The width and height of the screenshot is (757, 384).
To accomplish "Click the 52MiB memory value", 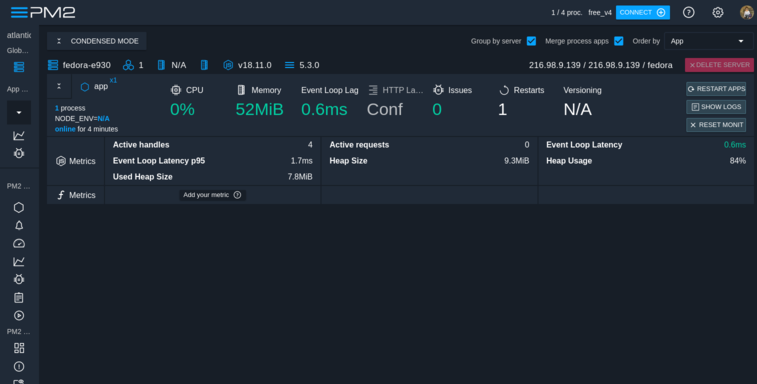I will pyautogui.click(x=259, y=110).
